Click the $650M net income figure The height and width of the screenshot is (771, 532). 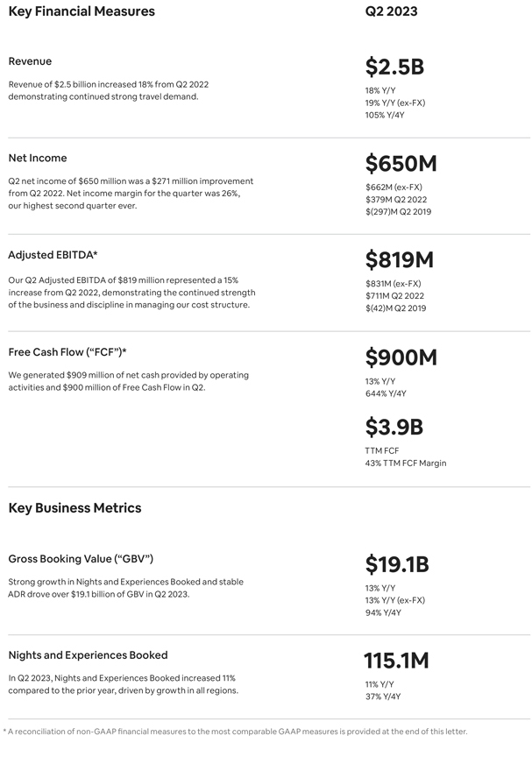click(x=401, y=164)
